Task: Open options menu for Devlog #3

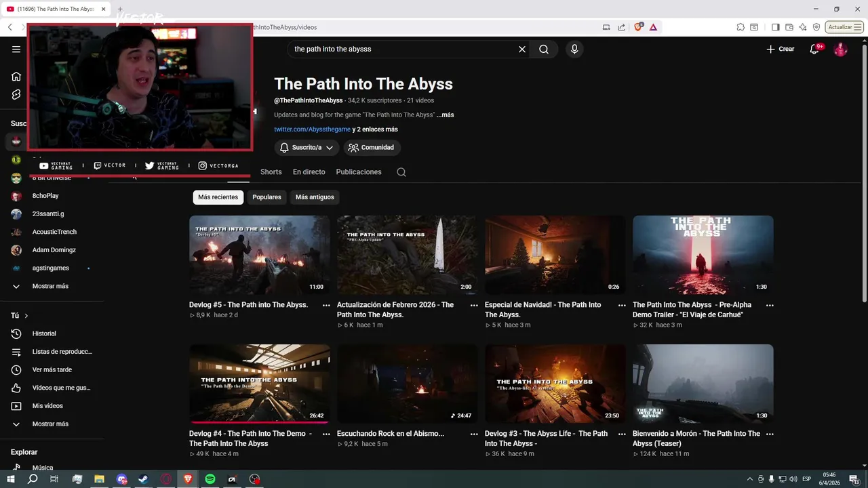Action: click(x=622, y=434)
